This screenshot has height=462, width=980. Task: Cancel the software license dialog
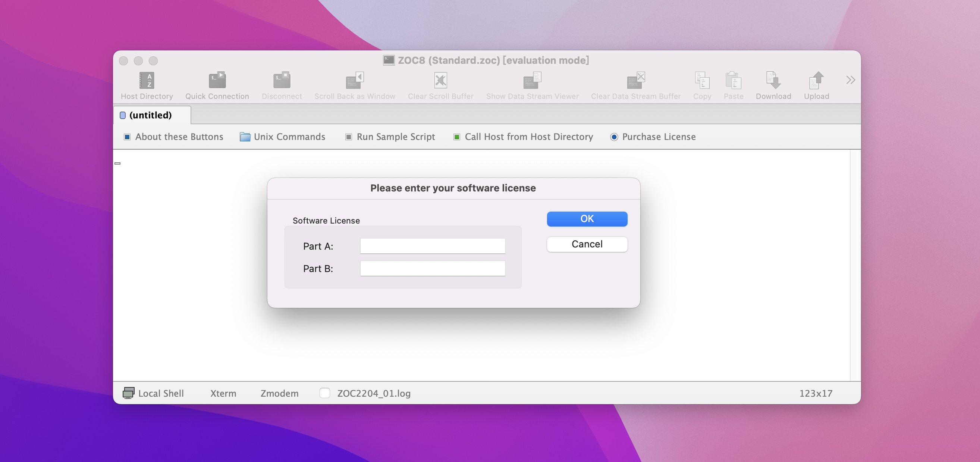[x=587, y=244]
